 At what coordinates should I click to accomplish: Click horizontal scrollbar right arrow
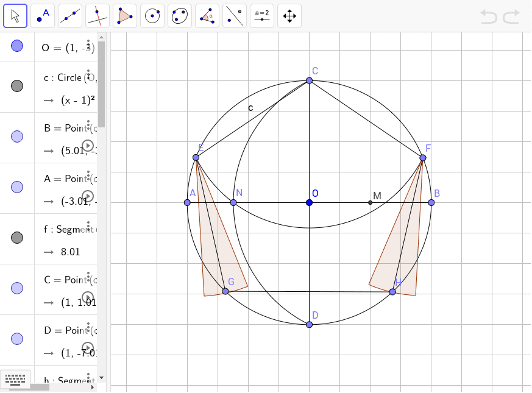point(93,388)
